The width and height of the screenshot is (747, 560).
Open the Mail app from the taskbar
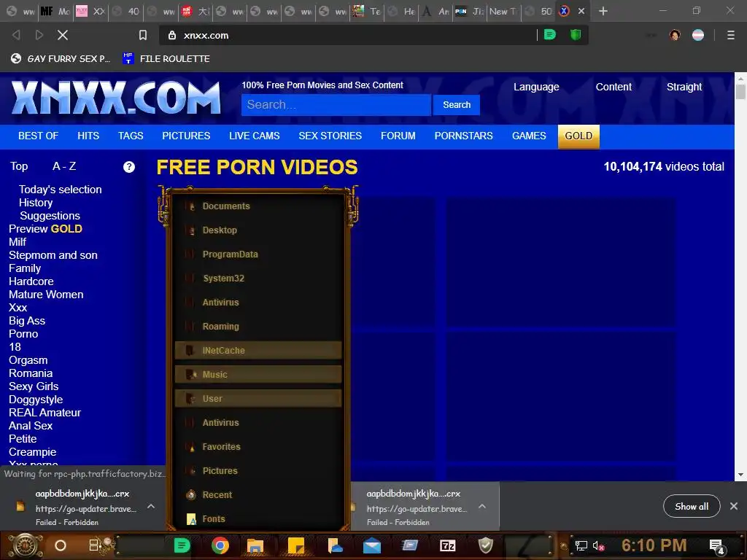371,545
